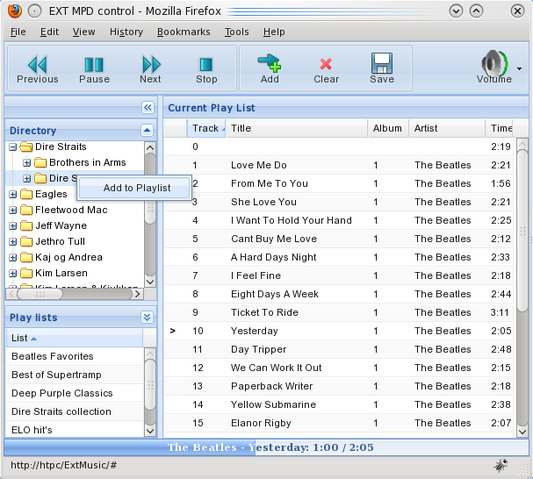Open the Help menu
The image size is (533, 479).
click(x=274, y=32)
